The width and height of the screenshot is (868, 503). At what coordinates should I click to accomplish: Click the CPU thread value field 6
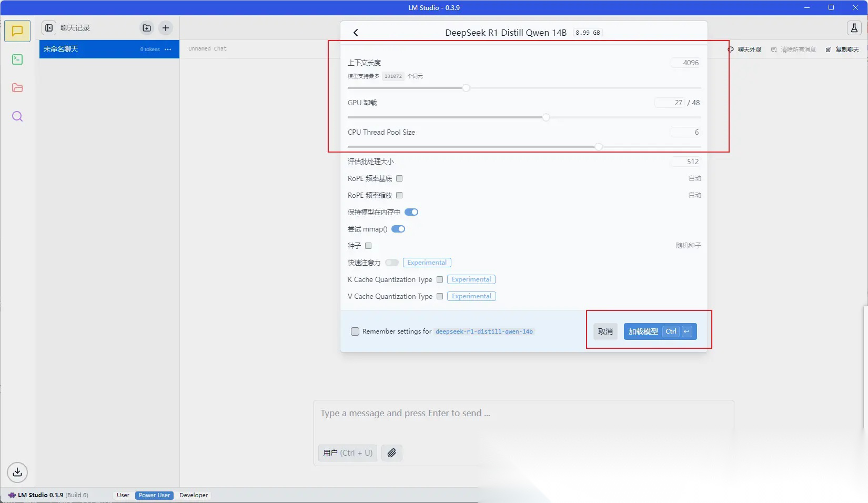[x=686, y=132]
